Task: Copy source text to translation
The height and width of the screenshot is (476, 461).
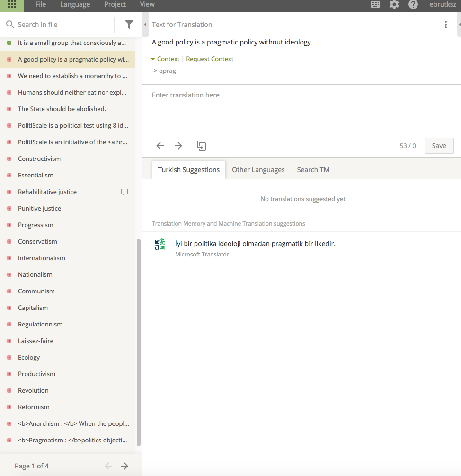Action: 201,146
